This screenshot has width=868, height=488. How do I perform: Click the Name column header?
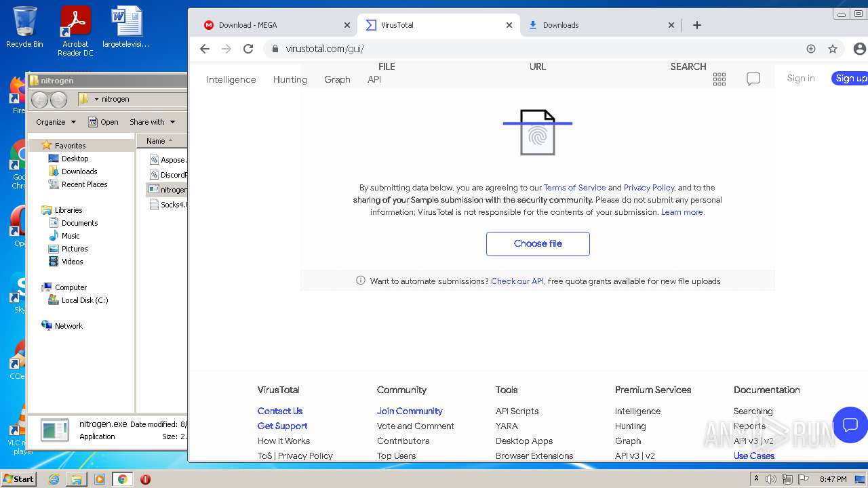tap(161, 141)
